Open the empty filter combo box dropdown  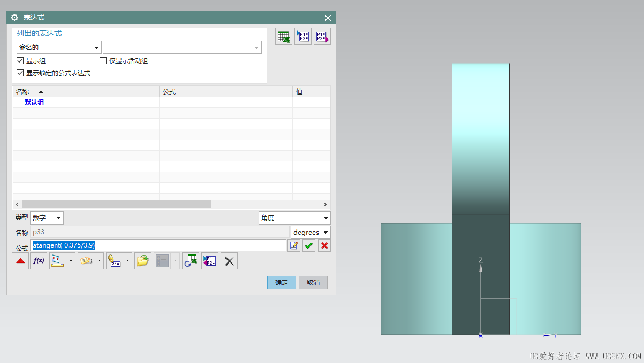(182, 48)
